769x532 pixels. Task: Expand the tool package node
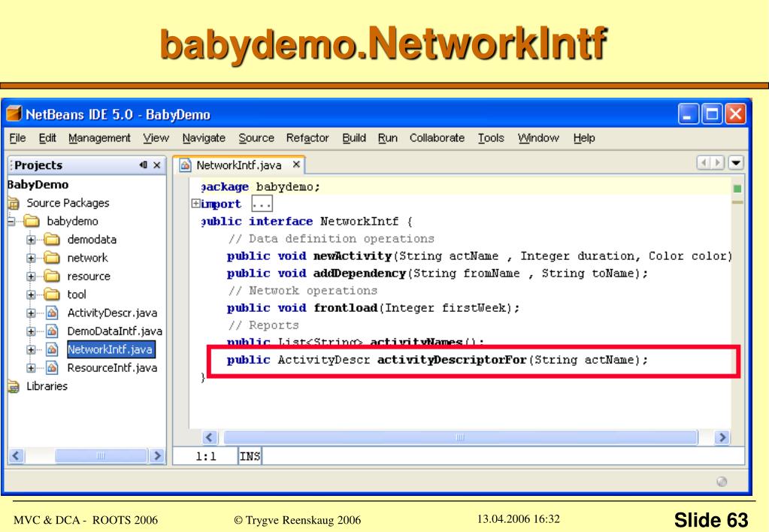point(31,295)
